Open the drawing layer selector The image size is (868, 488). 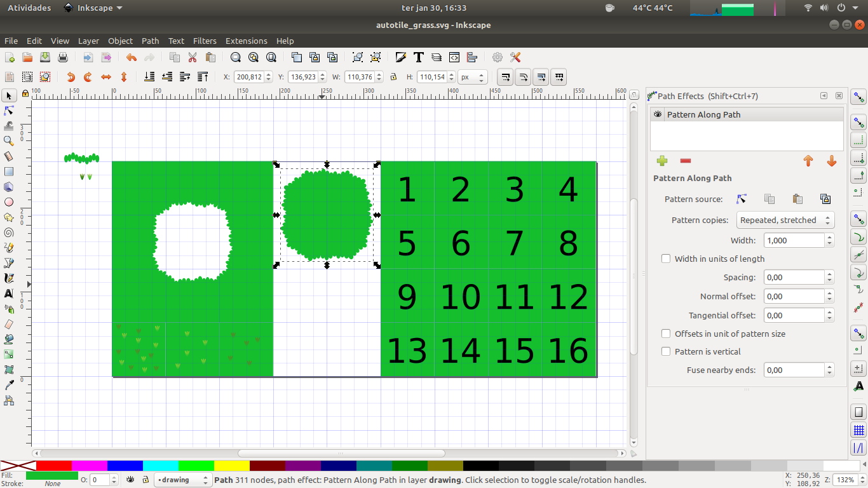183,480
